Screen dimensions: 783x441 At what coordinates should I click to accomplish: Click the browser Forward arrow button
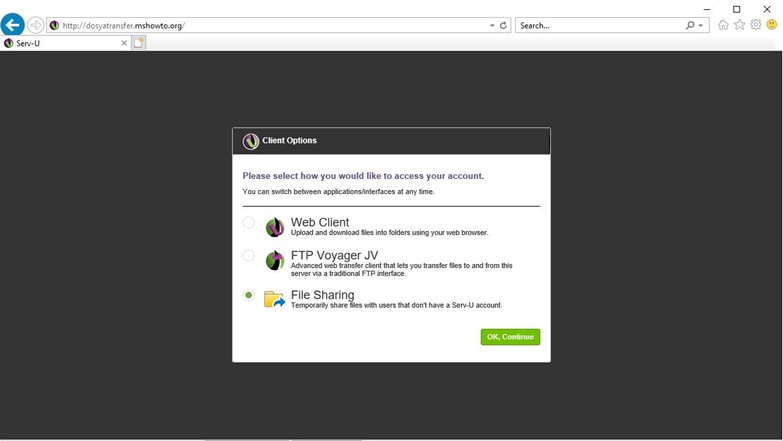click(x=35, y=25)
